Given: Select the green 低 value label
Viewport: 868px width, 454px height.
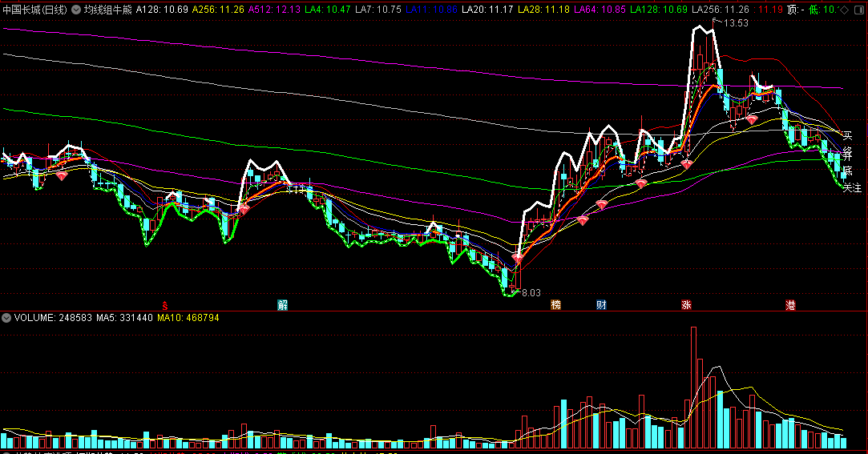Looking at the screenshot, I should (x=824, y=10).
